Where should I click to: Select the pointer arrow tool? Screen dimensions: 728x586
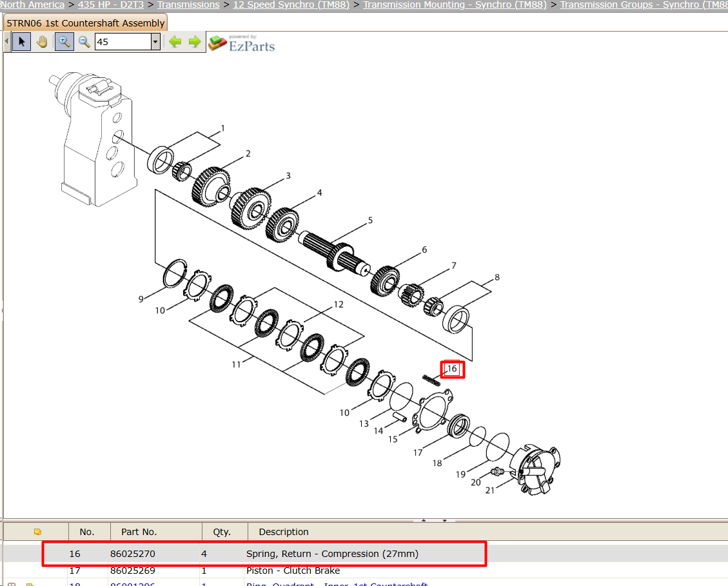point(21,42)
